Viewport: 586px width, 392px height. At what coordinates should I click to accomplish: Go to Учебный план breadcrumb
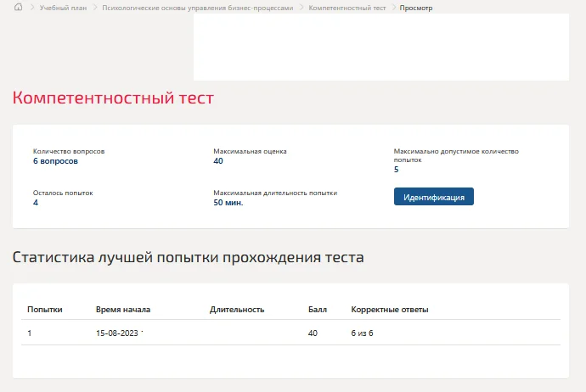(x=63, y=8)
